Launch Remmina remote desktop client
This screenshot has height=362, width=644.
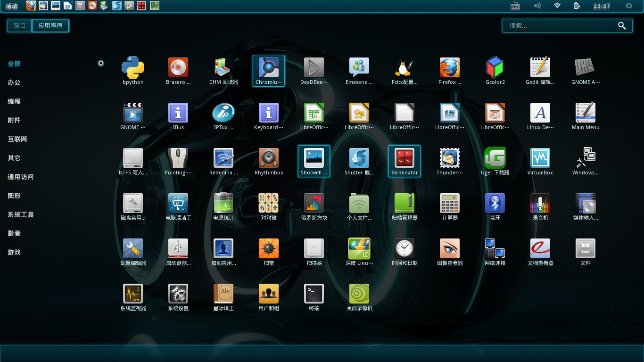[223, 162]
